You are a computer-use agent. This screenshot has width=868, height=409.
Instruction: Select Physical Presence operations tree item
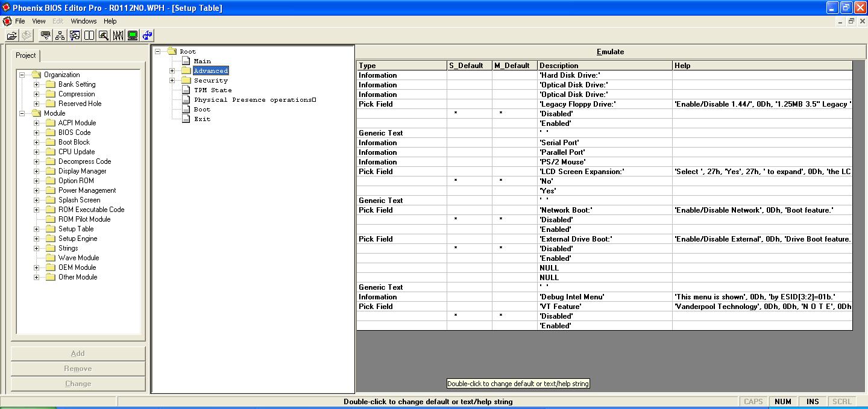pos(255,99)
